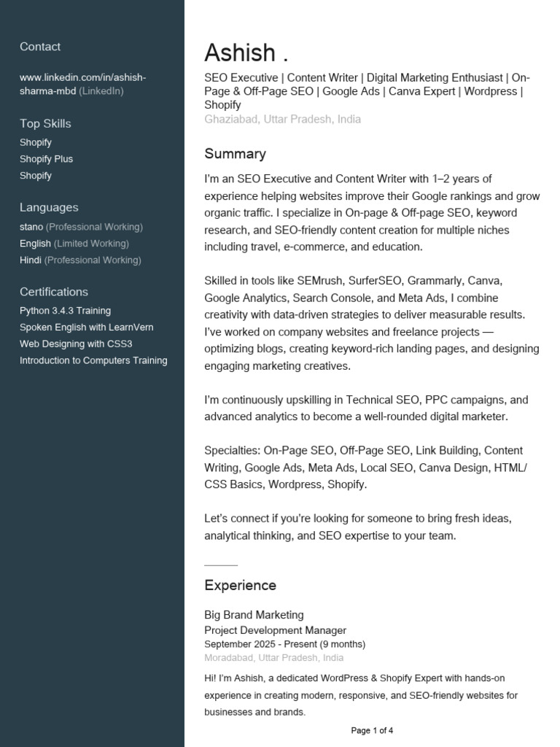
Task: Open the LinkedIn profile URL link
Action: [x=83, y=84]
